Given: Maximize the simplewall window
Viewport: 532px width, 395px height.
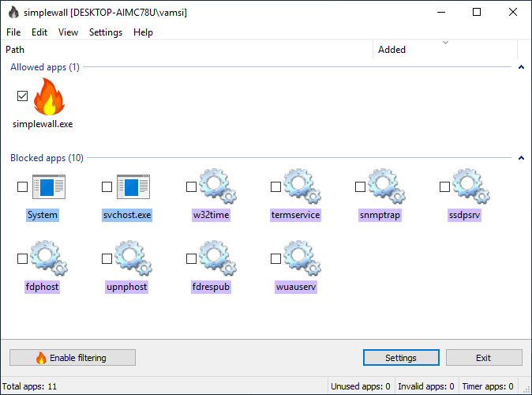Looking at the screenshot, I should [x=477, y=12].
